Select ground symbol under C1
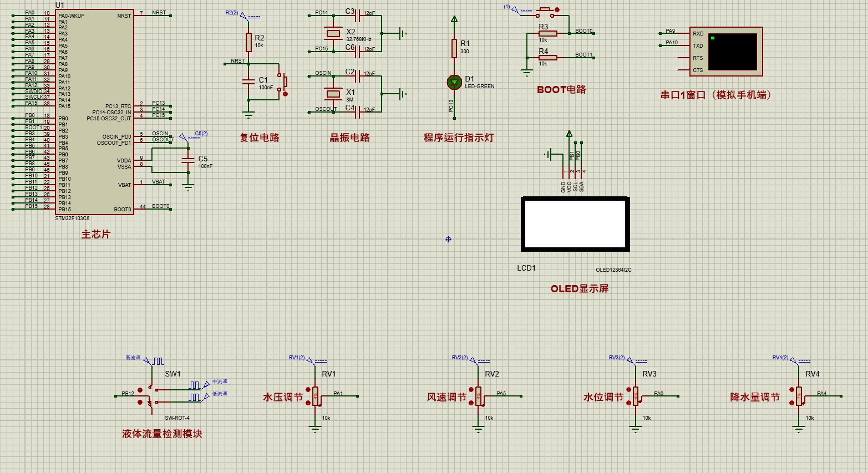Image resolution: width=868 pixels, height=473 pixels. 248,115
